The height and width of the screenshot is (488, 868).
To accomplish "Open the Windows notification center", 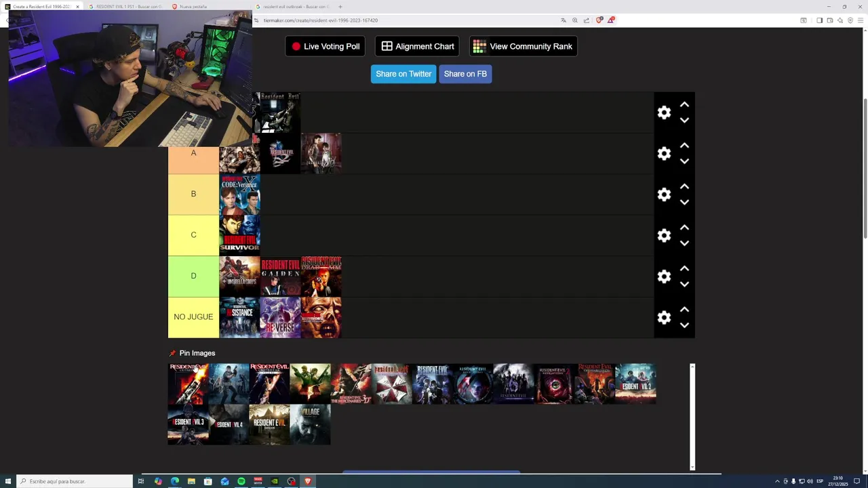I will [x=856, y=481].
